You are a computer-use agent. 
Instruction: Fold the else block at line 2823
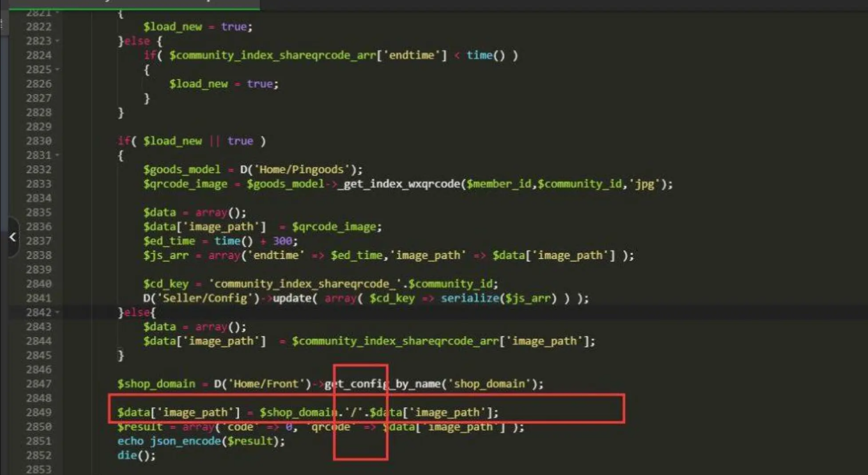click(x=57, y=41)
